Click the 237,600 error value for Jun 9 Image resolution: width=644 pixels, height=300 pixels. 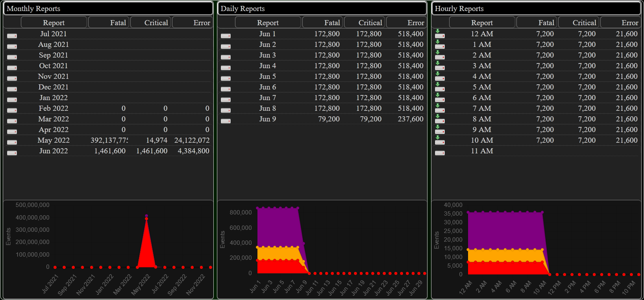pyautogui.click(x=411, y=119)
